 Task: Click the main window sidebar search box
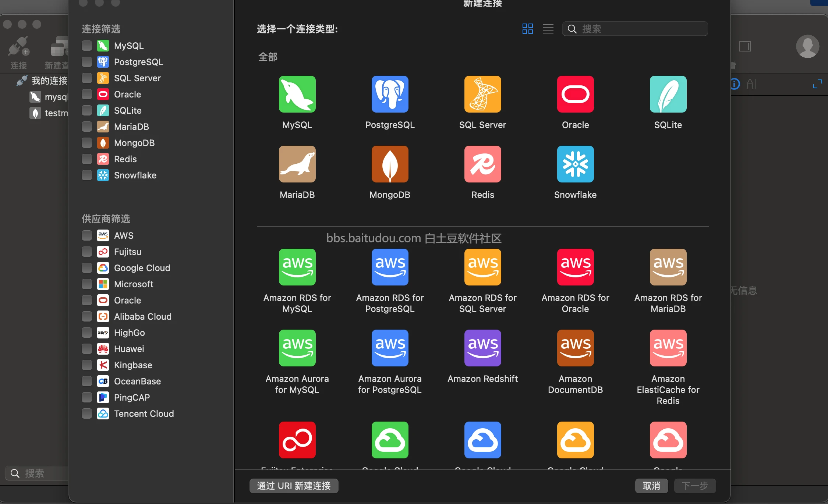pos(37,473)
